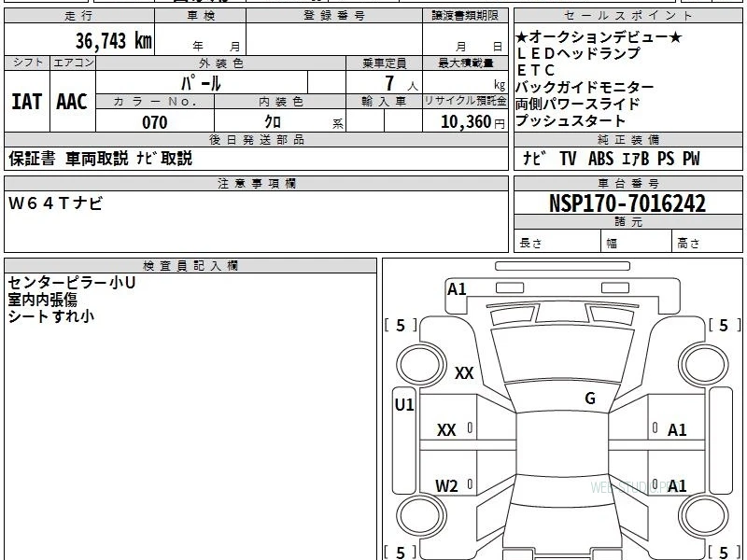Select the 車検 header cell
The height and width of the screenshot is (560, 747).
click(x=201, y=16)
